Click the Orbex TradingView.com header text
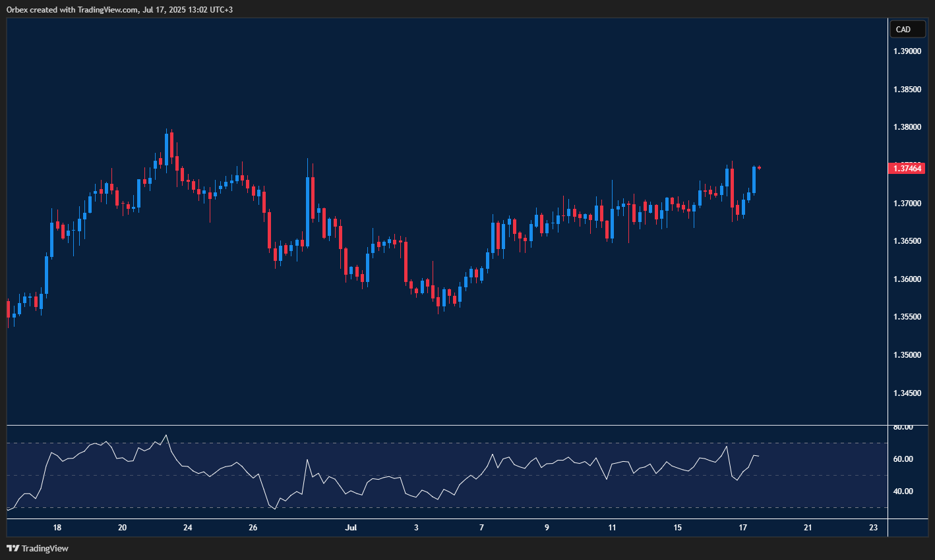Screen dimensions: 935x560 pyautogui.click(x=119, y=9)
